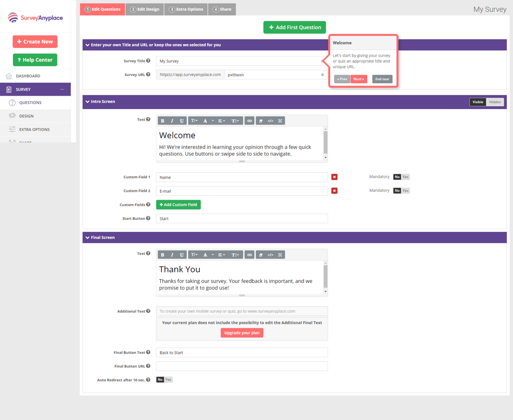This screenshot has height=420, width=513.
Task: Italicize text in Intro Screen editor
Action: [172, 121]
